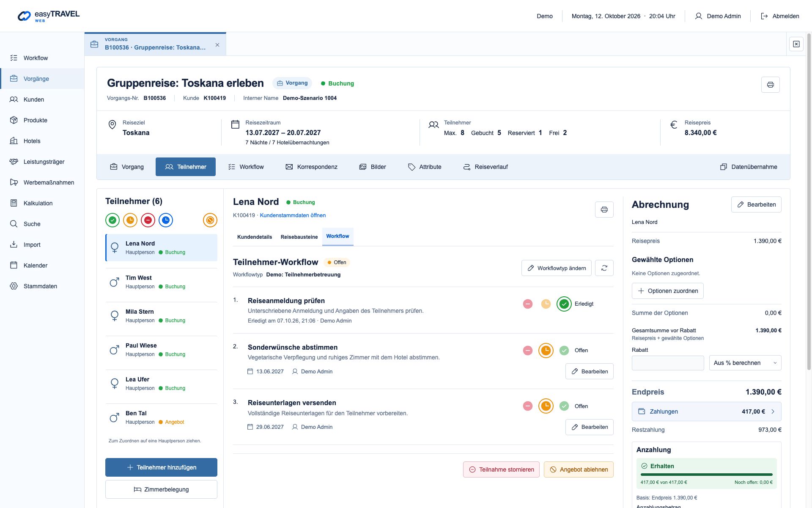Open Kunden in the sidebar

(42, 99)
